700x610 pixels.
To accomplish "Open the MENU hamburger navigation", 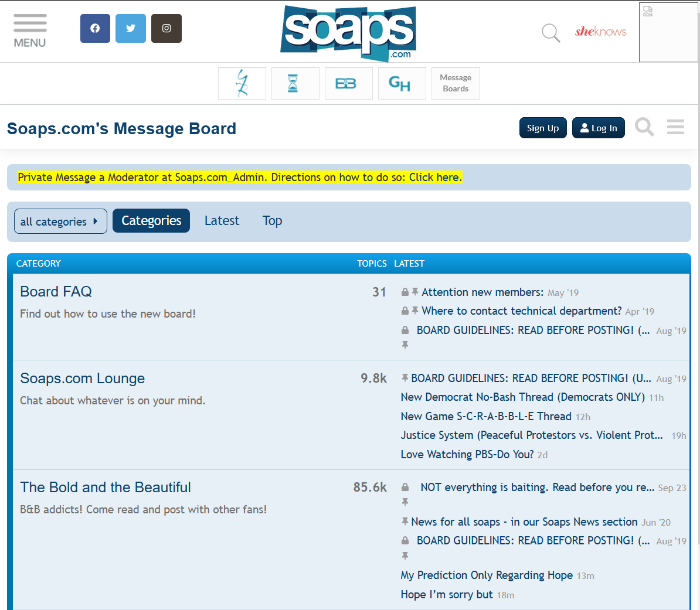I will click(x=29, y=29).
